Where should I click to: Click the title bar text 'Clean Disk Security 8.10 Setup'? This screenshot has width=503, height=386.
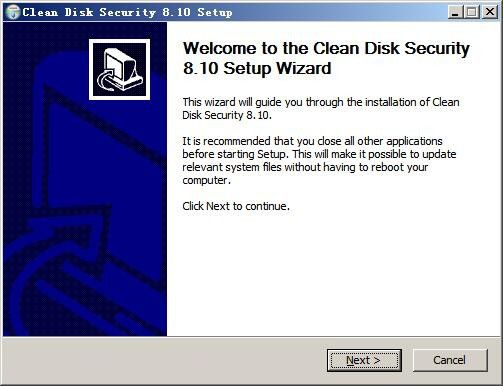point(127,12)
